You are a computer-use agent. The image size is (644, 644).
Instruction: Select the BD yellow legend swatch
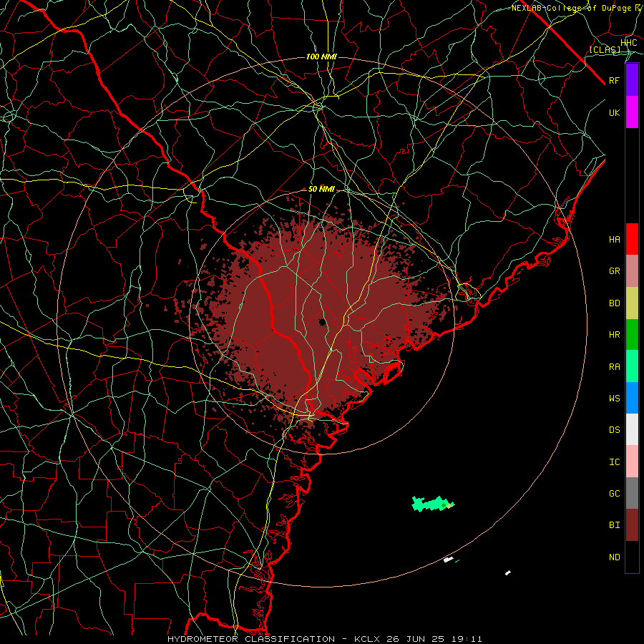[x=632, y=303]
